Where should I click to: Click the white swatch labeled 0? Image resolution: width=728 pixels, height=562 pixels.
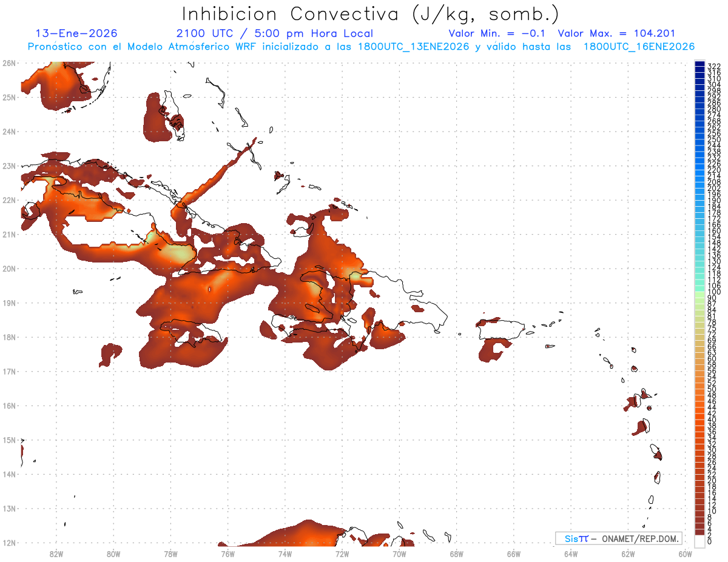pyautogui.click(x=699, y=541)
